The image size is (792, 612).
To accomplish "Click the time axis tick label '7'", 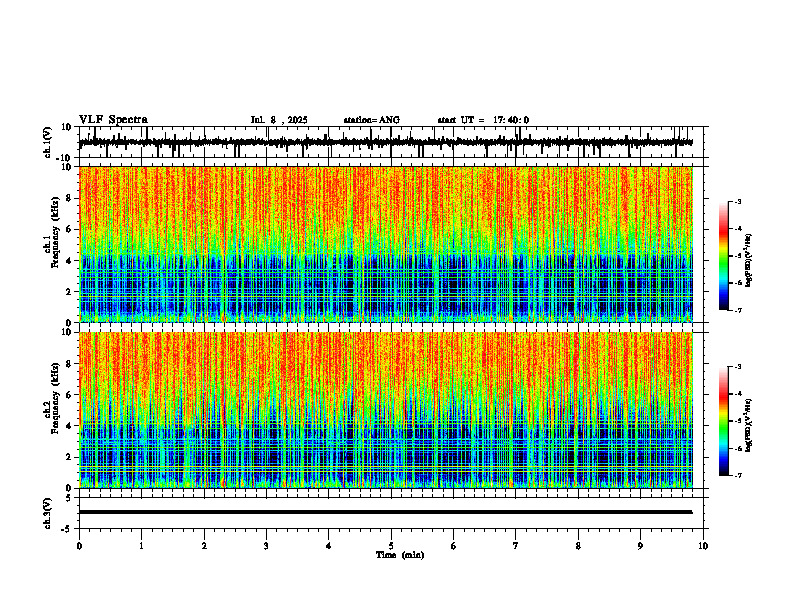I will click(x=516, y=546).
